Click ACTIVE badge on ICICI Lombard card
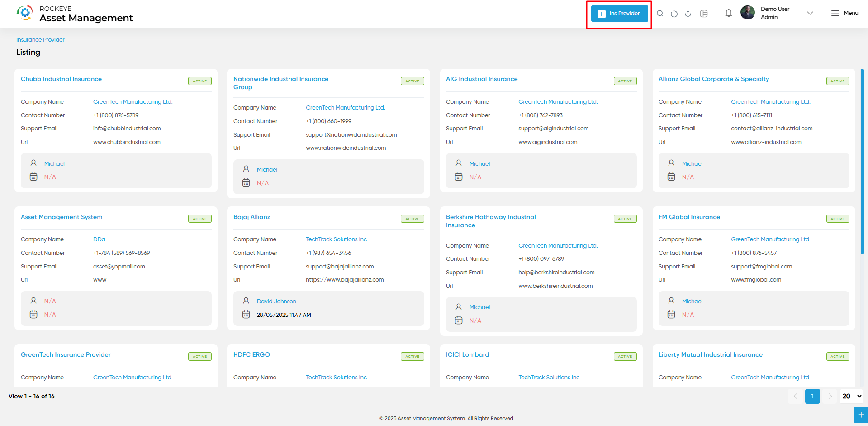868x426 pixels. pos(625,356)
